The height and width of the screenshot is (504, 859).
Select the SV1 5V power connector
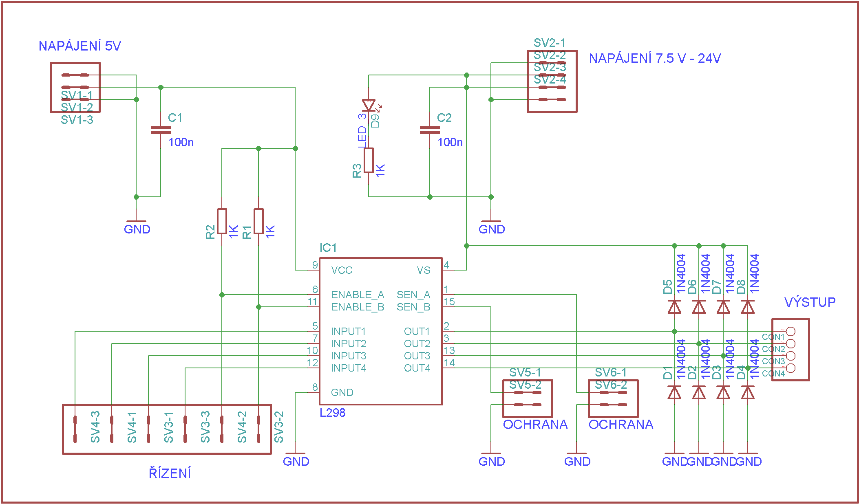(x=75, y=87)
